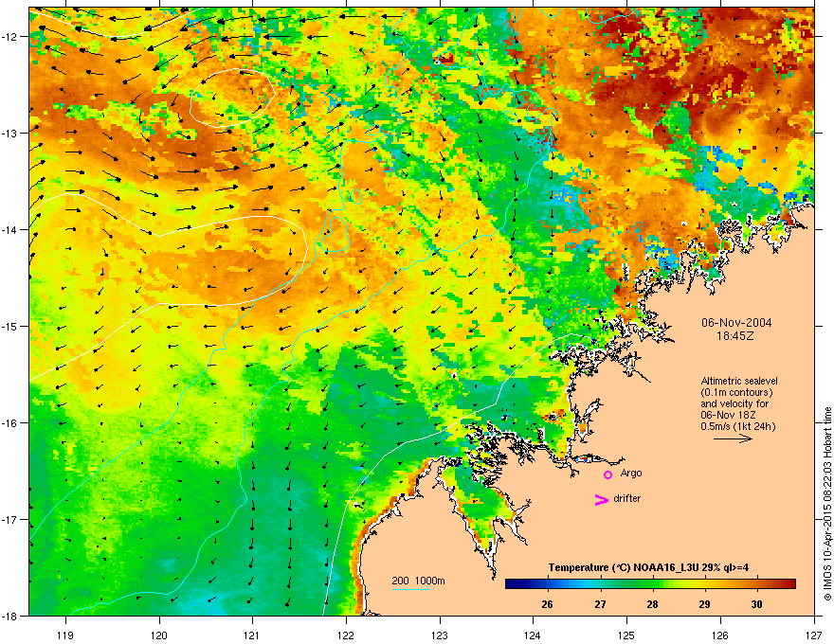Viewport: 834px width, 644px height.
Task: Click latitude axis label -18
Action: point(10,616)
